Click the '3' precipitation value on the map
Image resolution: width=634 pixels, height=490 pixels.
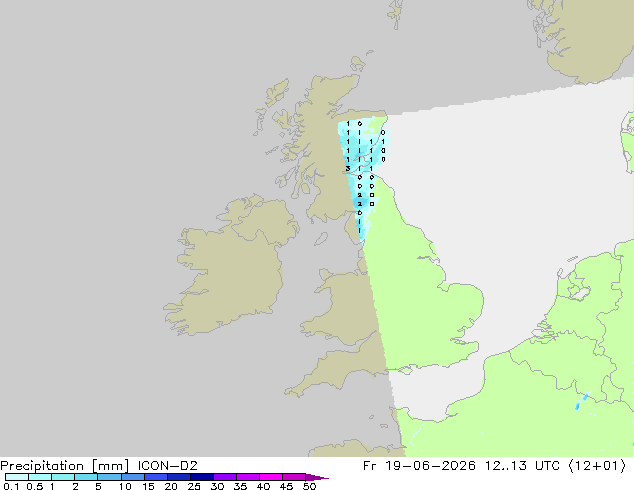coord(348,169)
